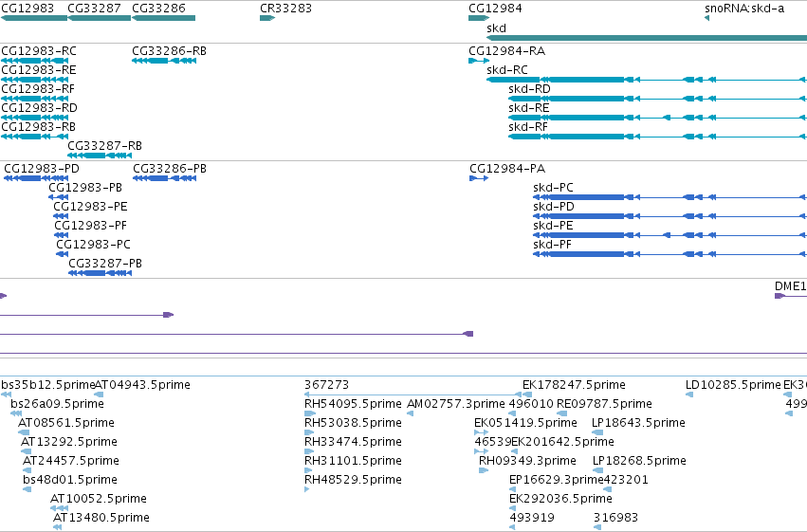Select the 493919 feature label

click(x=532, y=518)
